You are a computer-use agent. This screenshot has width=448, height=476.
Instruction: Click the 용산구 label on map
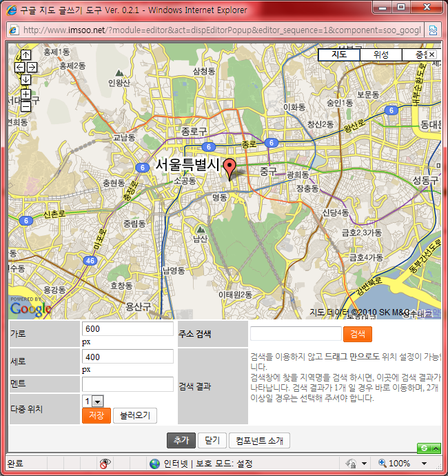(138, 306)
